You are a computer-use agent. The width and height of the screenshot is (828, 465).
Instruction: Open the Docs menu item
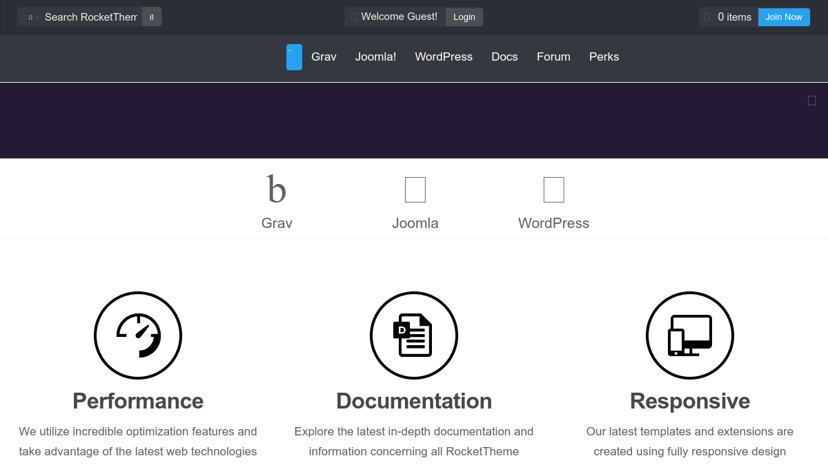504,57
